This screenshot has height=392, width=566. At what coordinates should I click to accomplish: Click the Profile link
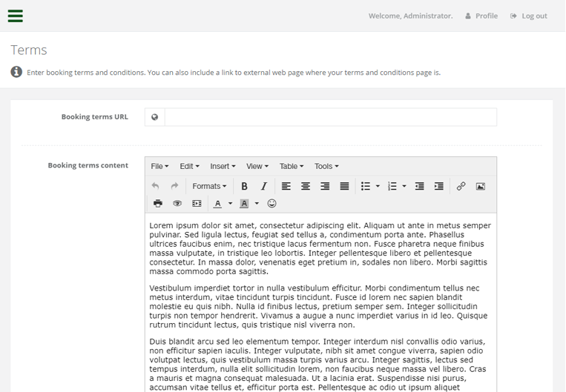point(481,16)
